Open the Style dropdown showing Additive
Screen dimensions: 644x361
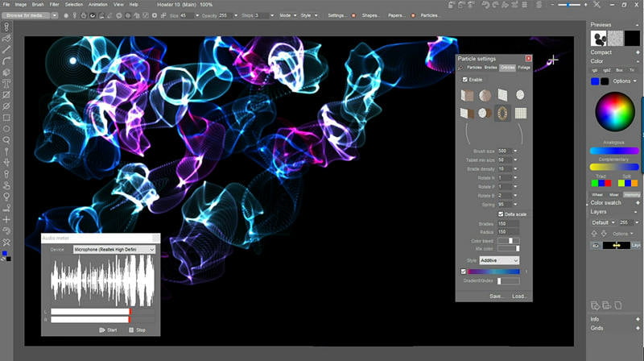499,260
